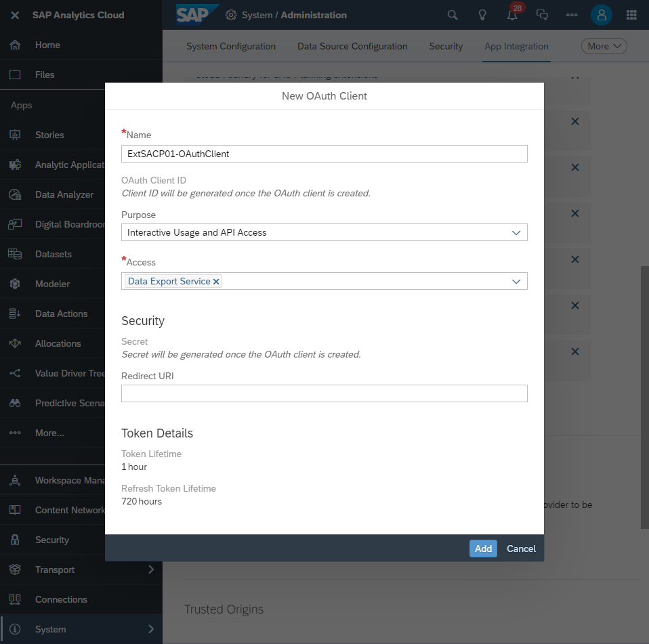Click the page vertical scrollbar

point(645,397)
